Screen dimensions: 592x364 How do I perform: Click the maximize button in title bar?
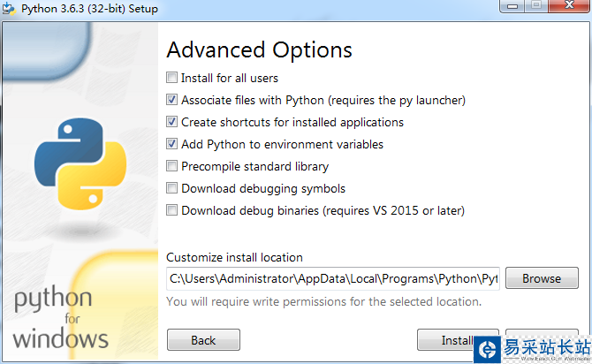(535, 7)
